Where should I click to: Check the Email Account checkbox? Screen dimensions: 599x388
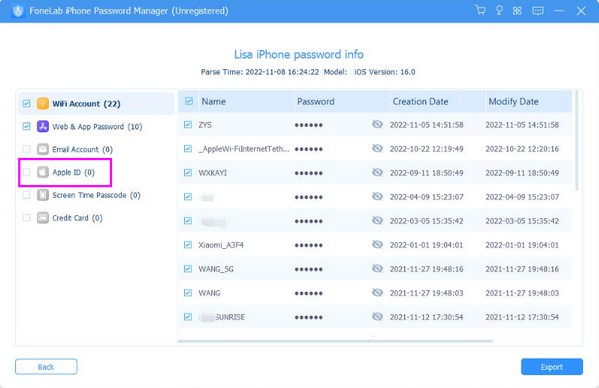coord(26,149)
